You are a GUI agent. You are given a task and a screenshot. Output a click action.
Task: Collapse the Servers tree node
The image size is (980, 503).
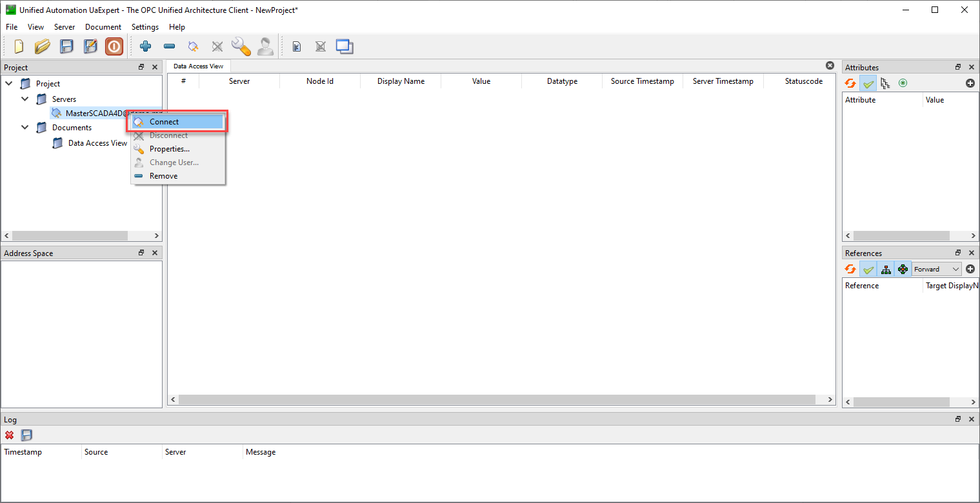point(25,99)
